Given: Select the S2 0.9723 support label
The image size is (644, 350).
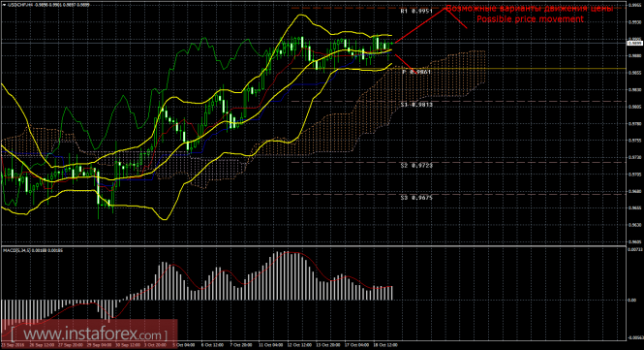Looking at the screenshot, I should pos(416,166).
